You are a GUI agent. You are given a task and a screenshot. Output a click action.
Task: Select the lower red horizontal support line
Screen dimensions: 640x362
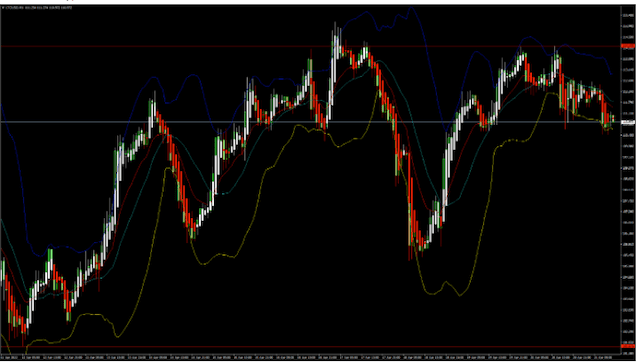coord(310,346)
